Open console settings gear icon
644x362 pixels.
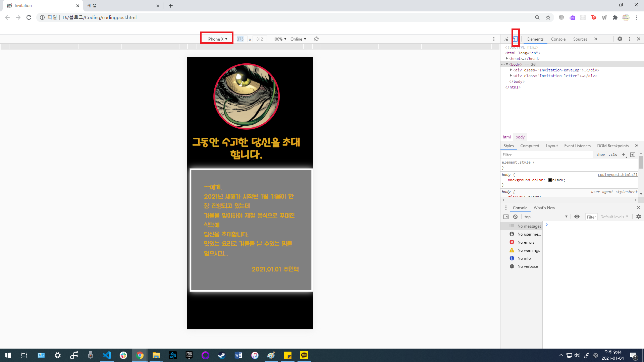(x=639, y=217)
